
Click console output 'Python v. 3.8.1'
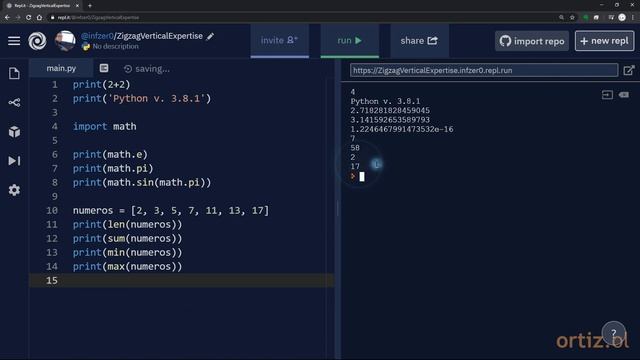click(385, 101)
